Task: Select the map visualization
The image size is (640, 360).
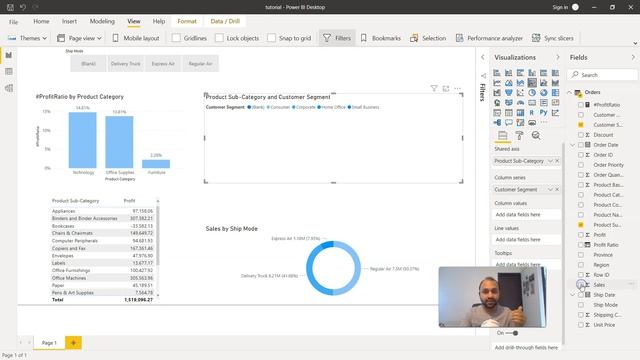Action: click(497, 103)
